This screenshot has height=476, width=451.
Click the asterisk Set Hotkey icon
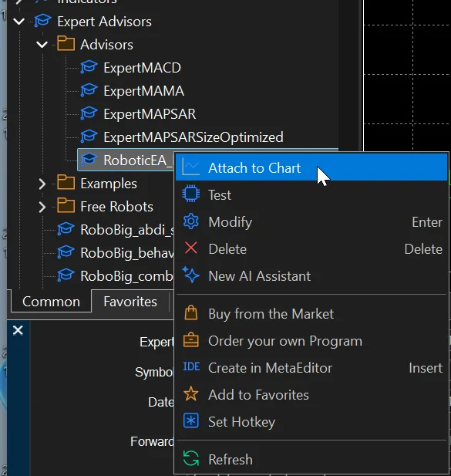(x=190, y=420)
